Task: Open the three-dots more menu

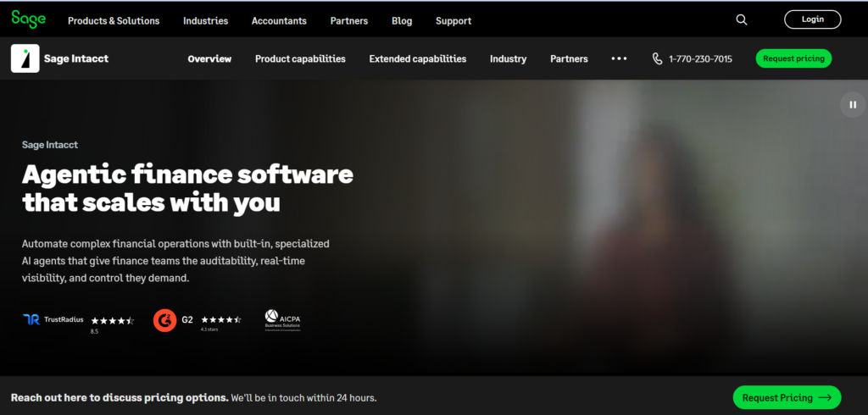Action: (x=619, y=58)
